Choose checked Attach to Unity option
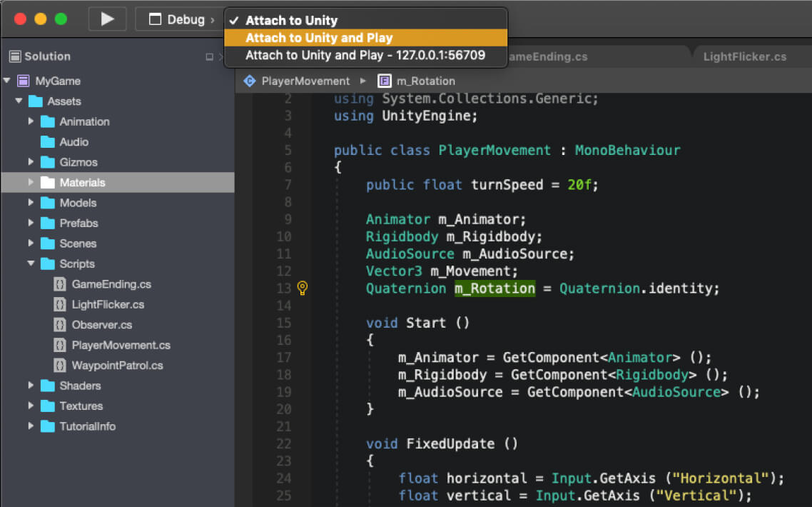 (x=291, y=21)
